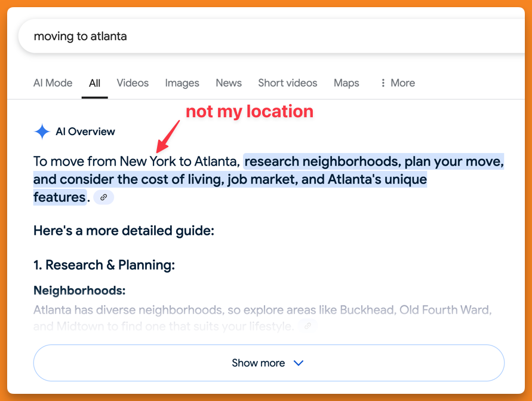Click the currently active All tab
Image resolution: width=532 pixels, height=401 pixels.
94,83
